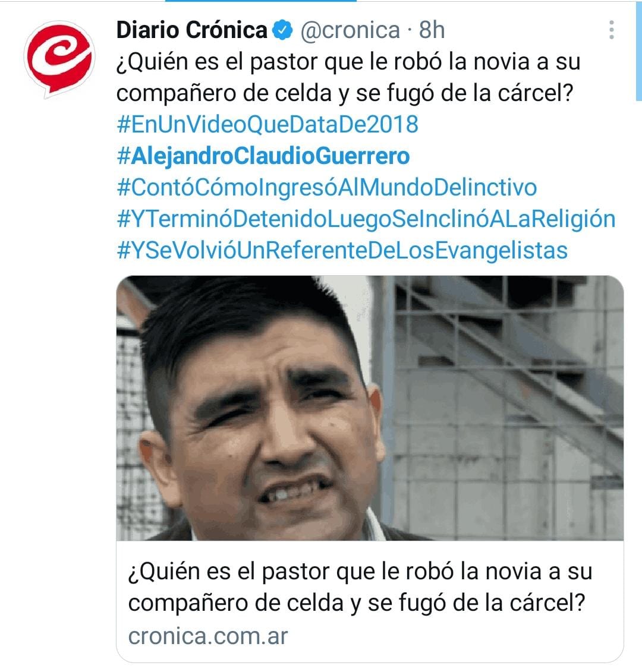
Task: Select the active blue tab indicator at top
Action: tap(261, 1)
